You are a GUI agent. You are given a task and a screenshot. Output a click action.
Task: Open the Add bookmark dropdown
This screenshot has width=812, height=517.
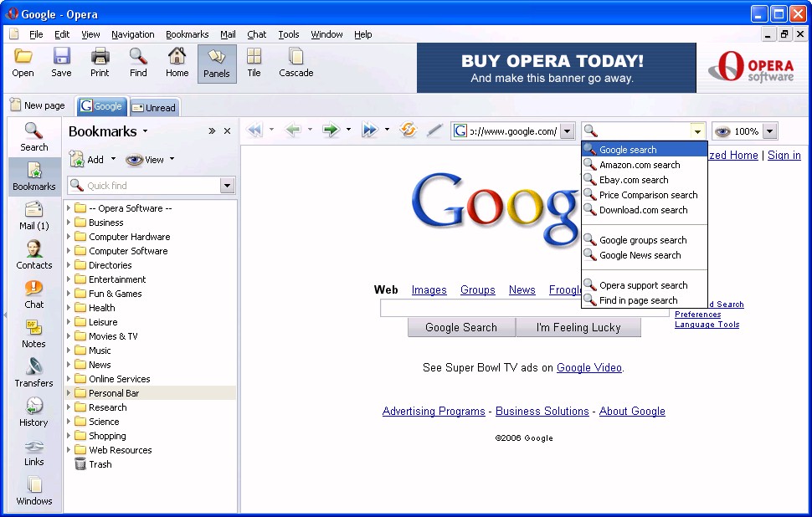tap(113, 160)
